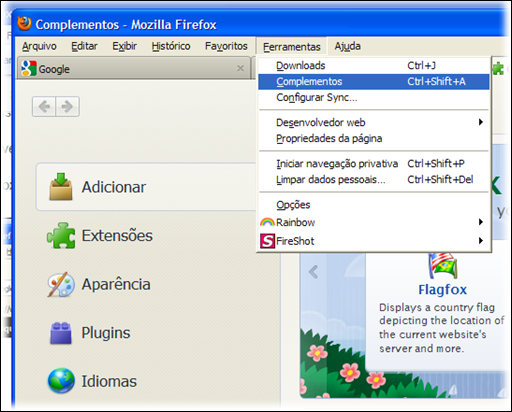This screenshot has height=412, width=512.
Task: Click the Plugins lego brick icon
Action: pos(61,333)
